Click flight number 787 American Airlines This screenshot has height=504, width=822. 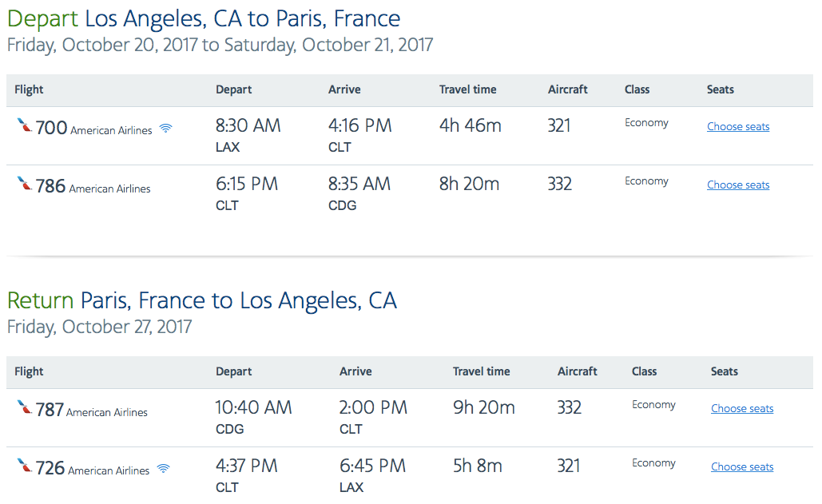[91, 410]
